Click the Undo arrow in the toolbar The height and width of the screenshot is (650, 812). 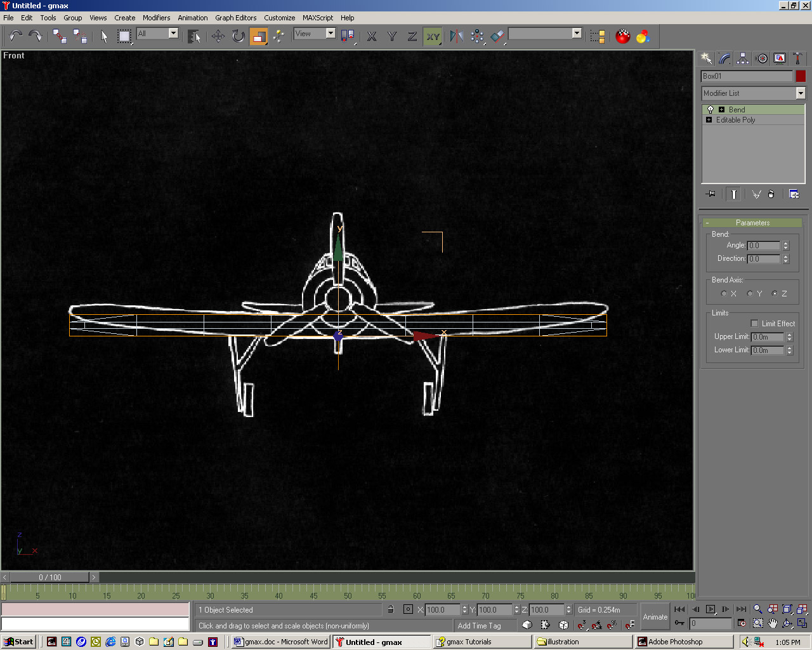pos(15,36)
